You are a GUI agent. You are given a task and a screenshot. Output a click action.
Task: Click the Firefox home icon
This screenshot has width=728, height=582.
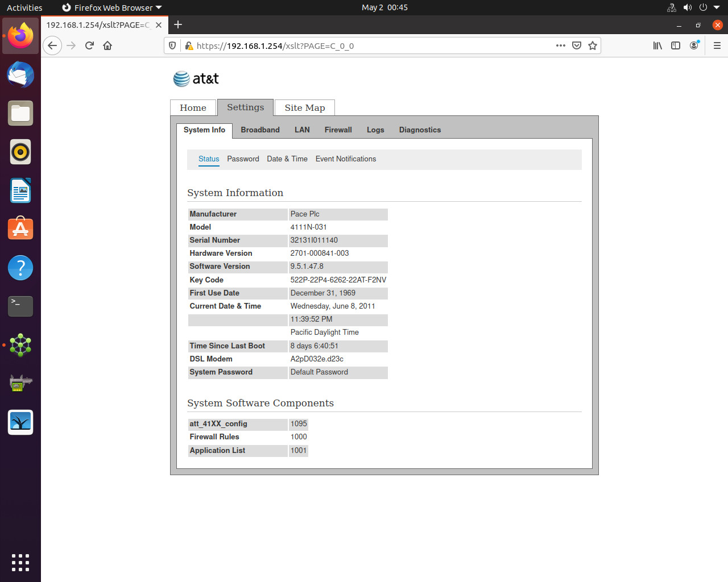coord(107,45)
